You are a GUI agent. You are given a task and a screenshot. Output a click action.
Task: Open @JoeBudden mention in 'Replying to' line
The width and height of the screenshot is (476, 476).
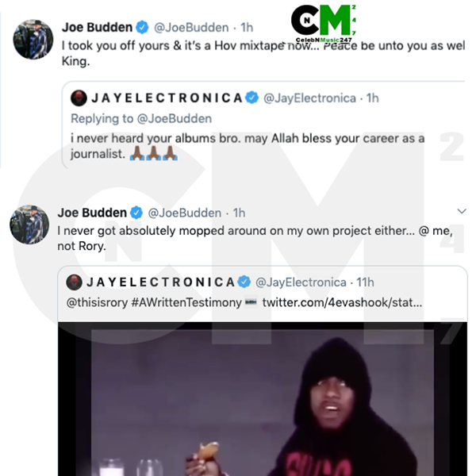pos(175,119)
